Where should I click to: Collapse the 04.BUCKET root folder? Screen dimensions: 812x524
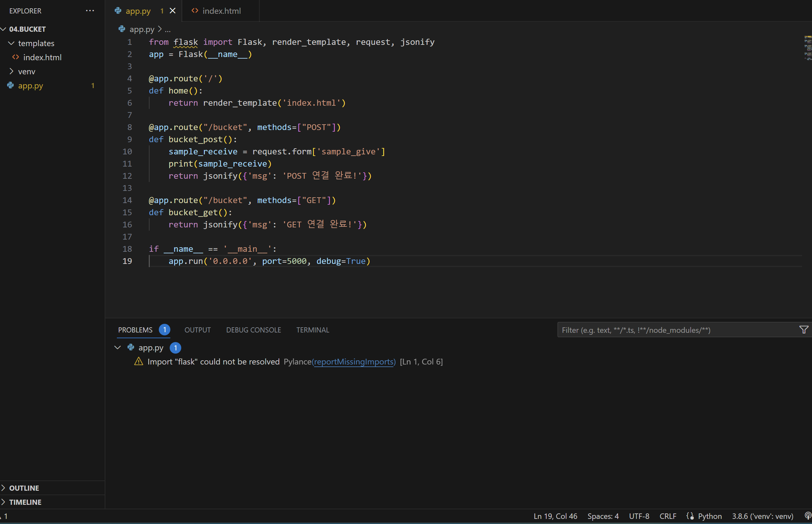pyautogui.click(x=4, y=29)
